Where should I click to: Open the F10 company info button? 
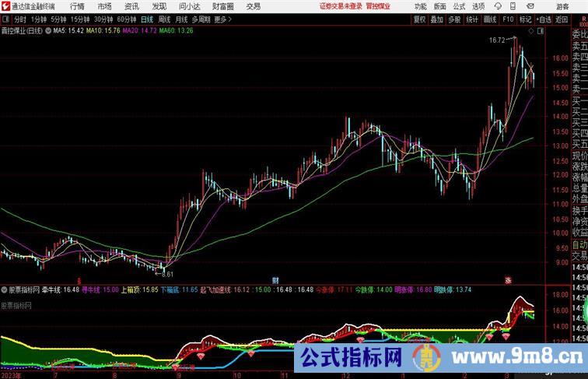[508, 19]
